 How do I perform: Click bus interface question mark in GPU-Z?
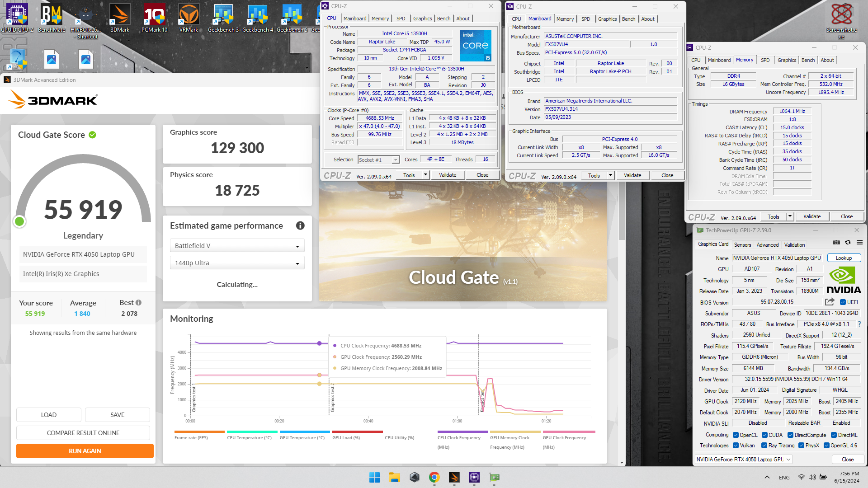(x=859, y=324)
